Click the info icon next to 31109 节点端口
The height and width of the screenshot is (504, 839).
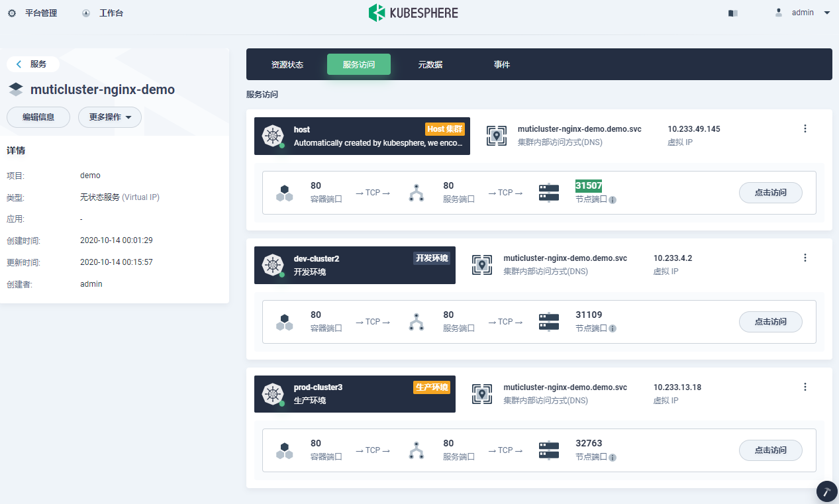(613, 328)
